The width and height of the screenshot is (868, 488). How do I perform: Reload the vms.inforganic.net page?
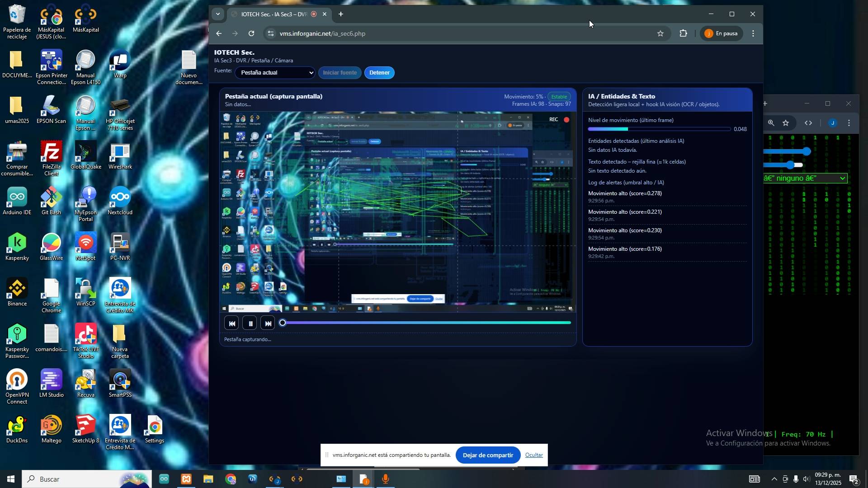[251, 33]
